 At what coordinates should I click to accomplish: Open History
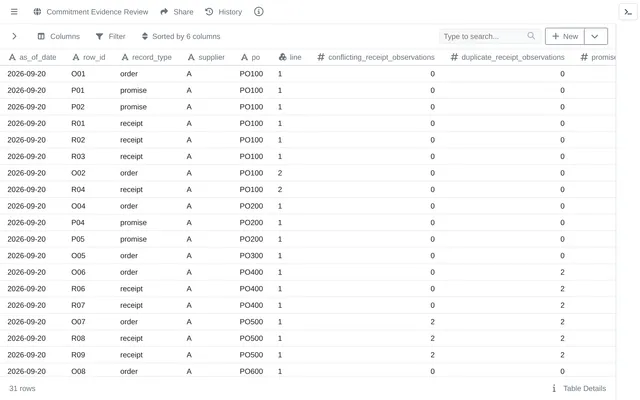pyautogui.click(x=224, y=12)
